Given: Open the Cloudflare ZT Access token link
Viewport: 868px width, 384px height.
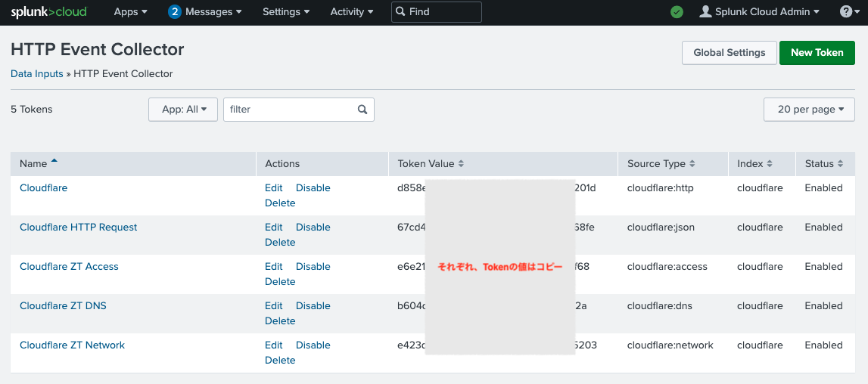Looking at the screenshot, I should pyautogui.click(x=69, y=267).
